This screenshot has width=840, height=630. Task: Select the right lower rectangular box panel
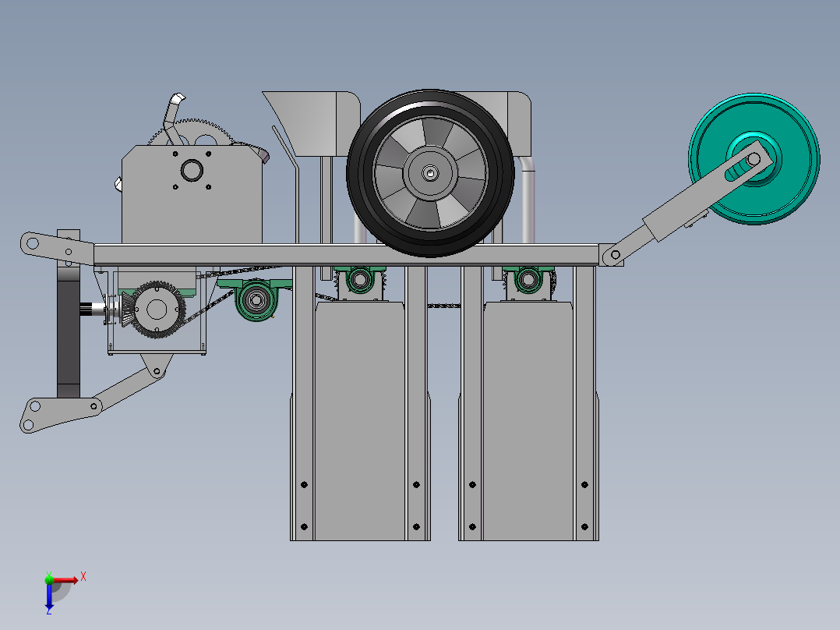[528, 421]
